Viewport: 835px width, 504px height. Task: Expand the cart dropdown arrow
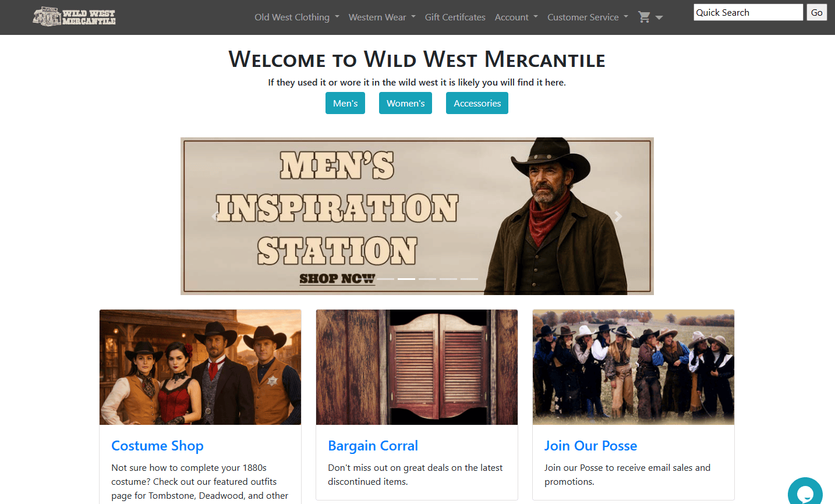pos(659,18)
